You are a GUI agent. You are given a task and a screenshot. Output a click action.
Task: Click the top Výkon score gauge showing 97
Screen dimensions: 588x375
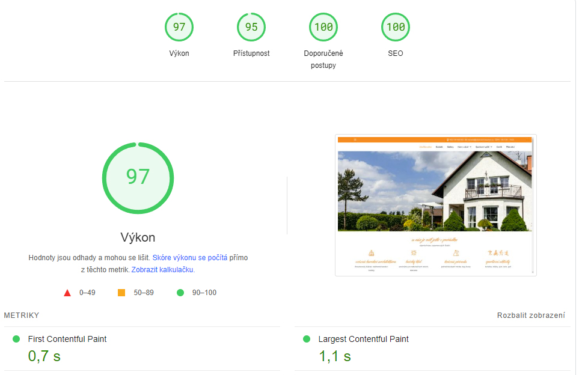pyautogui.click(x=179, y=27)
